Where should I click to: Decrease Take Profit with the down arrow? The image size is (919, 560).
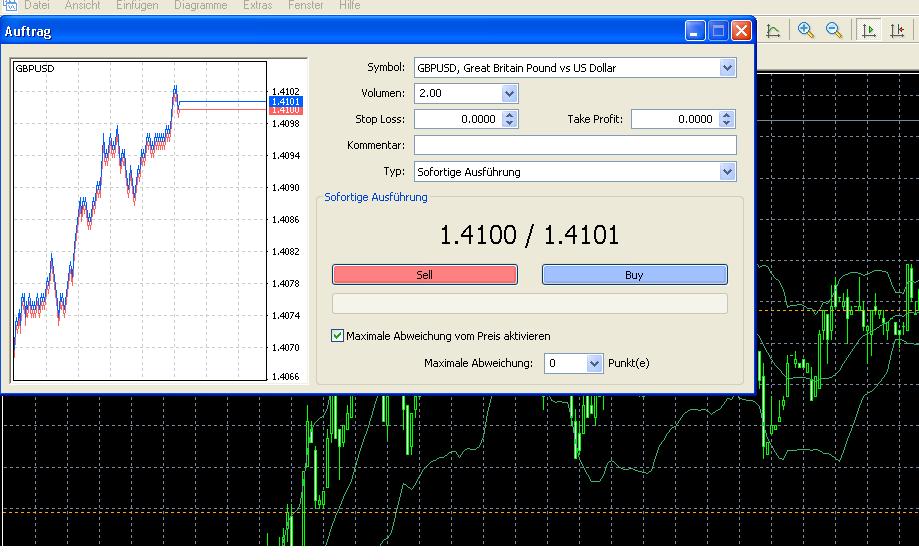click(727, 124)
